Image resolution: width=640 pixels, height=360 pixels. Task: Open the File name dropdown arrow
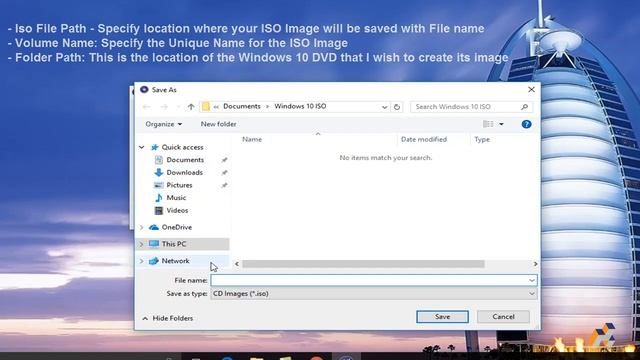[x=532, y=280]
